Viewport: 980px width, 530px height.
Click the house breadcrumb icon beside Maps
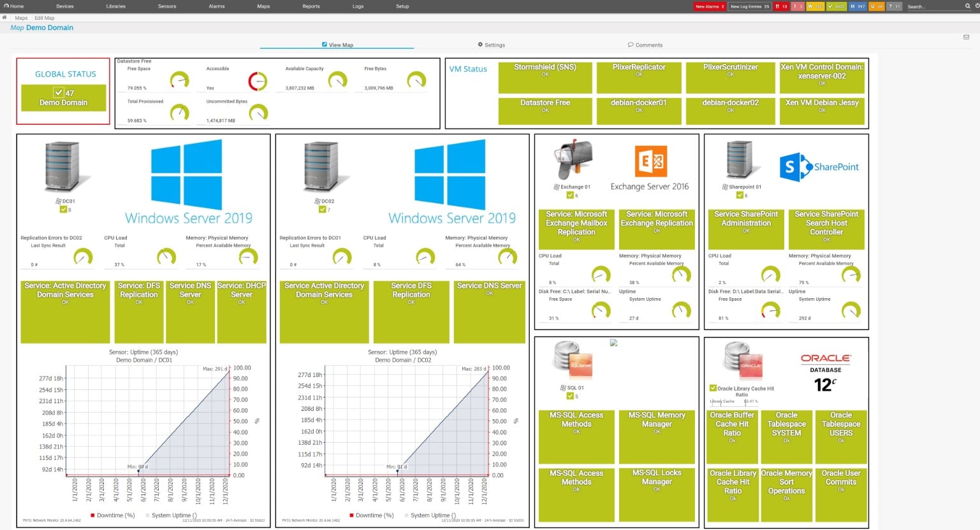point(4,18)
